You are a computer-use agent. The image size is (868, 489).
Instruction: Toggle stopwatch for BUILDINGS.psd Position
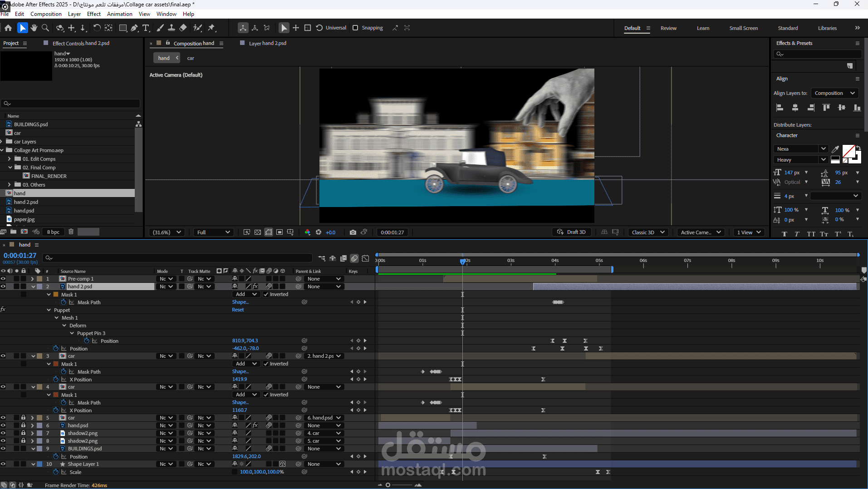tap(56, 456)
